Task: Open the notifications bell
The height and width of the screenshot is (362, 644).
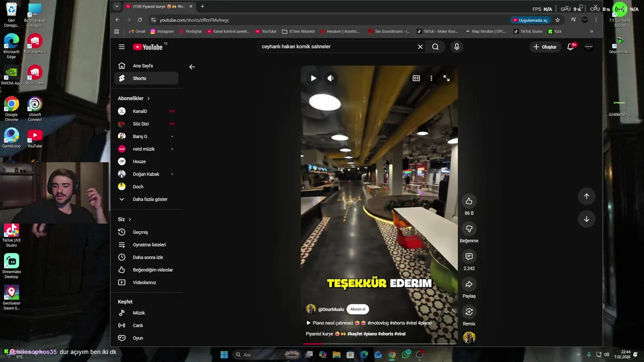Action: click(571, 47)
